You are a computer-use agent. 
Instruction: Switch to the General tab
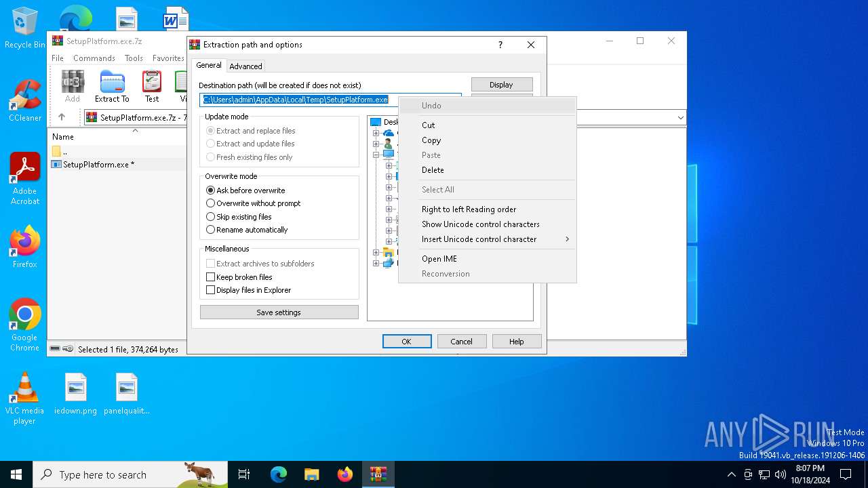click(x=209, y=65)
